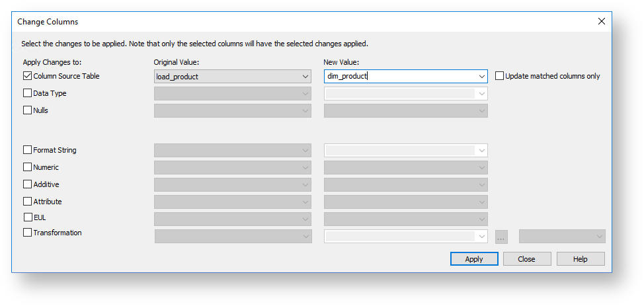Enable the Data Type checkbox
Image resolution: width=644 pixels, height=306 pixels.
click(27, 93)
